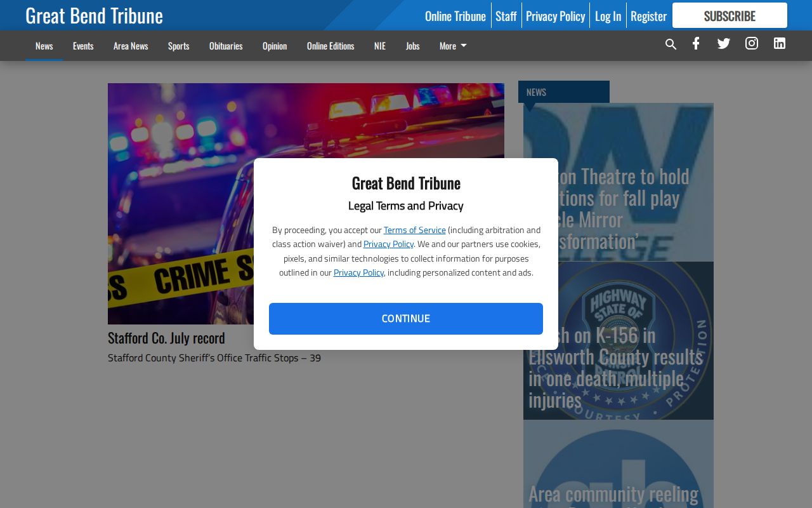This screenshot has height=508, width=812.
Task: Open Privacy Policy link after 'class action waiver'
Action: 388,244
